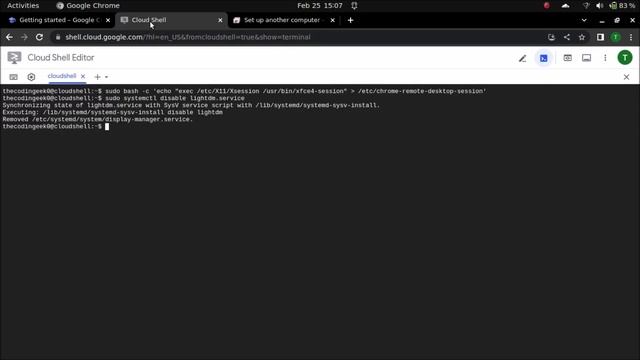Toggle the terminal button in header
640x360 pixels.
544,58
